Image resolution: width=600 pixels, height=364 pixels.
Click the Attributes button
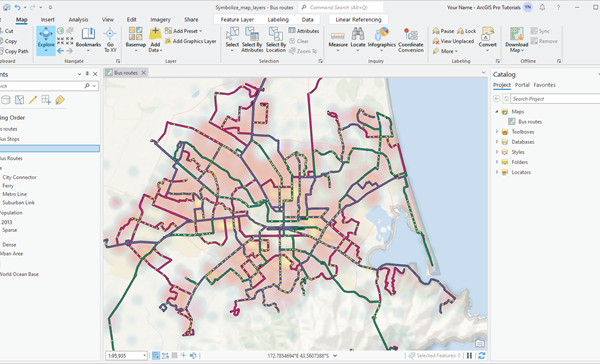304,31
